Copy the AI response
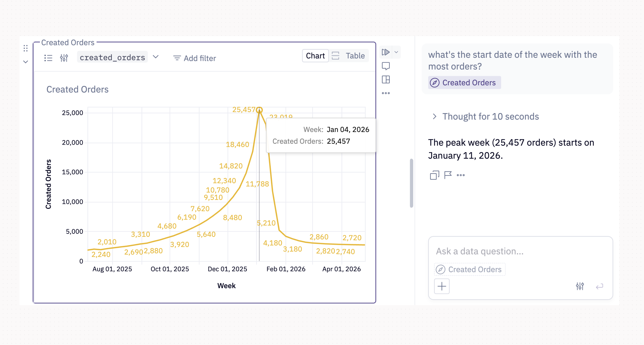 click(434, 175)
